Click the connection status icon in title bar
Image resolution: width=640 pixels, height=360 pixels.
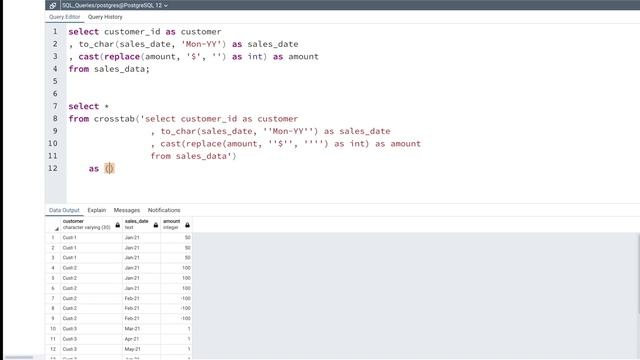(x=52, y=5)
